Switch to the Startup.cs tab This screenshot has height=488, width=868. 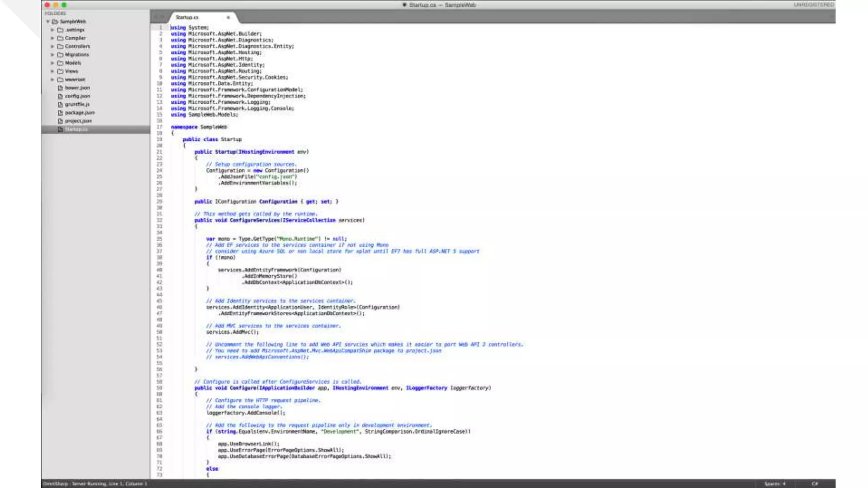(187, 17)
